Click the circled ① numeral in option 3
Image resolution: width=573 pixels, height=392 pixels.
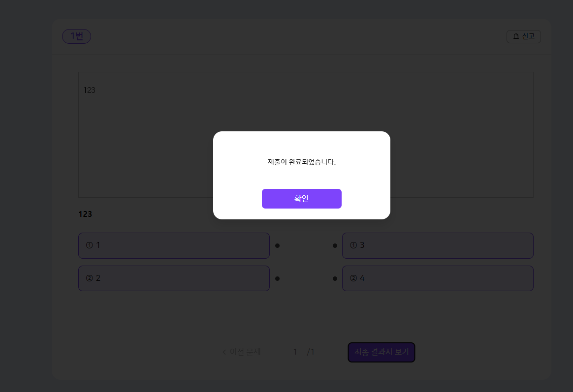(353, 245)
